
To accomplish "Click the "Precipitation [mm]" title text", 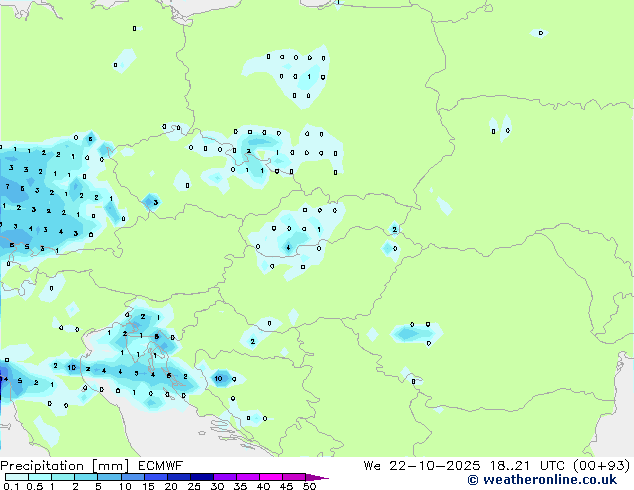I will [x=65, y=466].
